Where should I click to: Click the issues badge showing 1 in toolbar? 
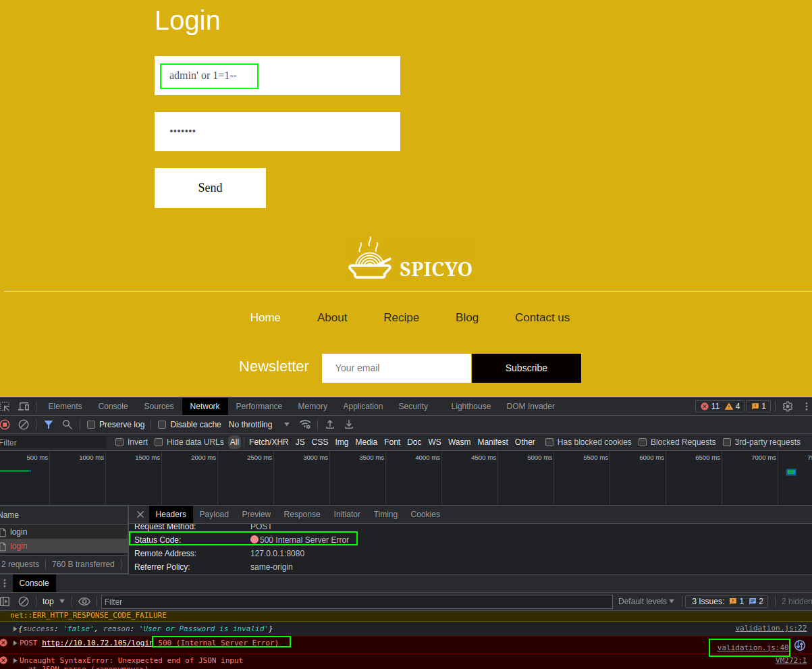pos(758,406)
